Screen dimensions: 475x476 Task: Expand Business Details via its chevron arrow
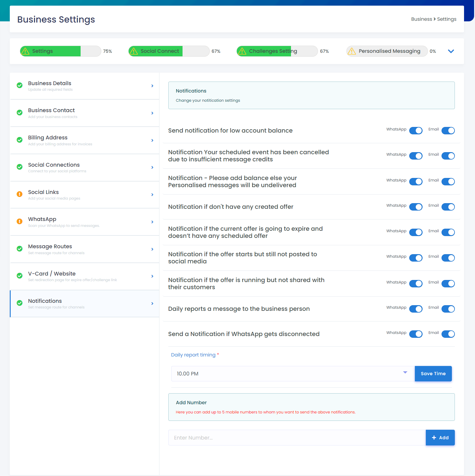(x=152, y=86)
